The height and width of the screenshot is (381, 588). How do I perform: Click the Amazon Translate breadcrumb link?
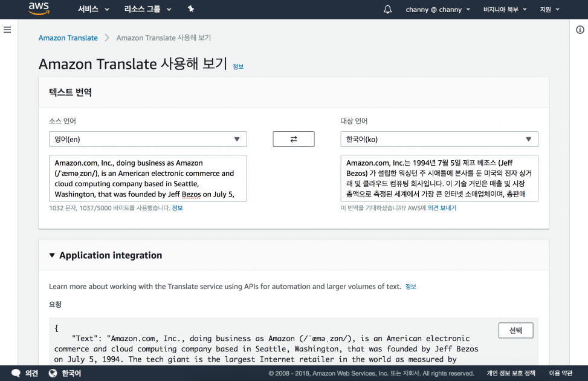coord(68,37)
